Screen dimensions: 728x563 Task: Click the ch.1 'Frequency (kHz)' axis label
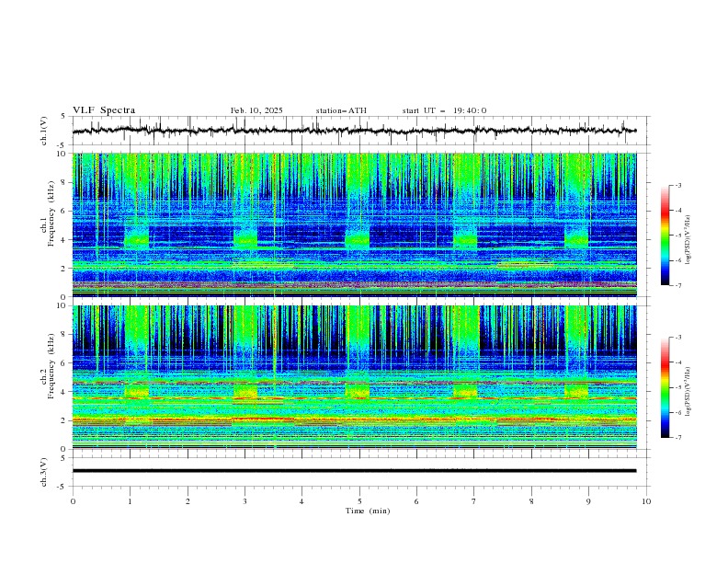click(51, 213)
